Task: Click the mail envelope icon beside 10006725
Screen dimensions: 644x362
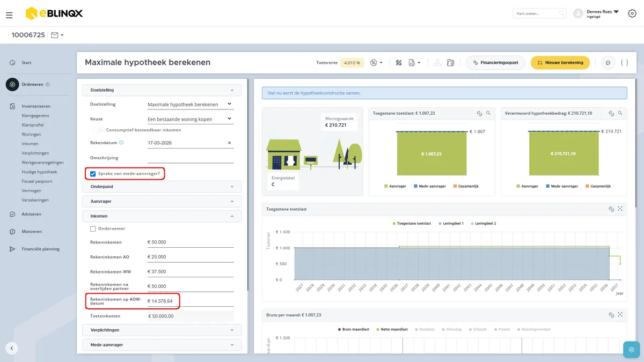Action: click(54, 35)
